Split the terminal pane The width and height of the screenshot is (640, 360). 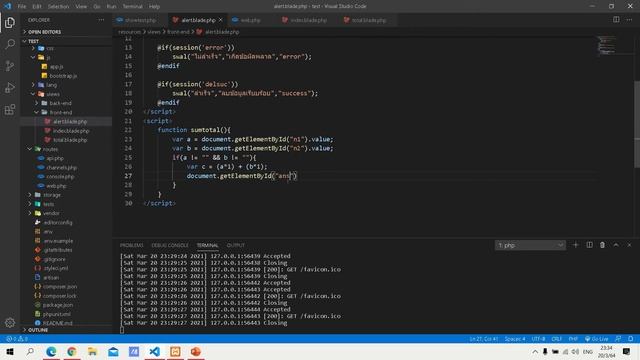[589, 245]
